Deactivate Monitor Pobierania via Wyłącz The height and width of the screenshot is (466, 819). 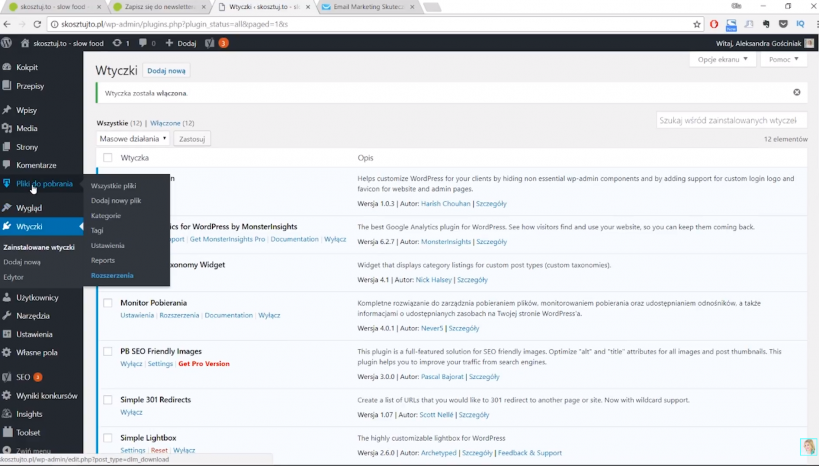269,316
